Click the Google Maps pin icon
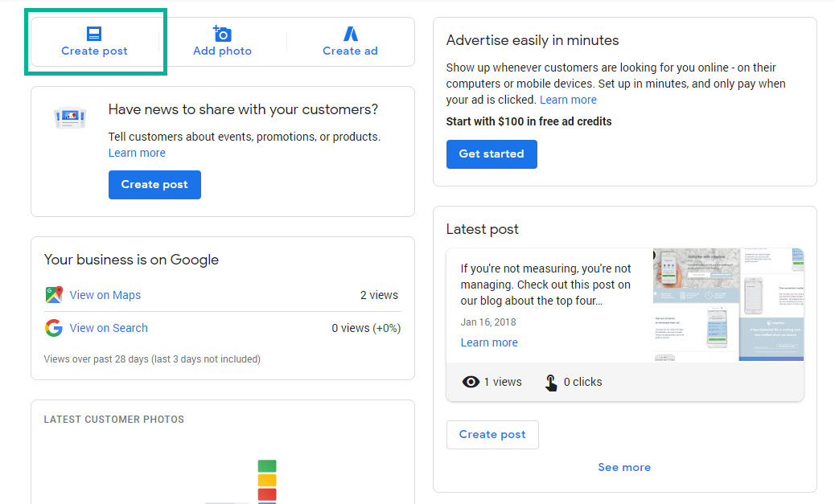The height and width of the screenshot is (504, 835). pyautogui.click(x=53, y=294)
